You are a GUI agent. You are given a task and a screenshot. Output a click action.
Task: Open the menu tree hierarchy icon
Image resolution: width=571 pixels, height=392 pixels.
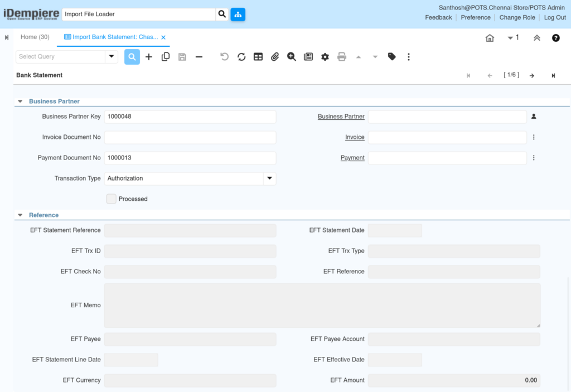click(x=238, y=14)
